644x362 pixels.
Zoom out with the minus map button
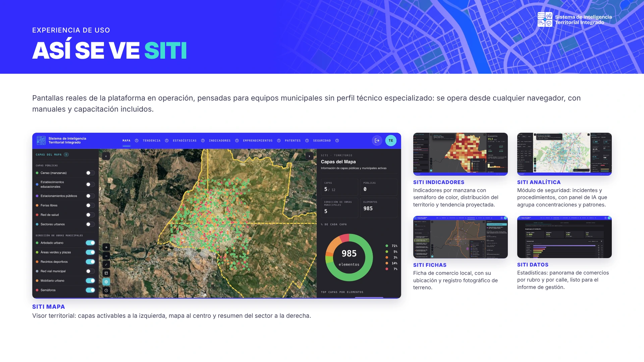click(x=106, y=256)
